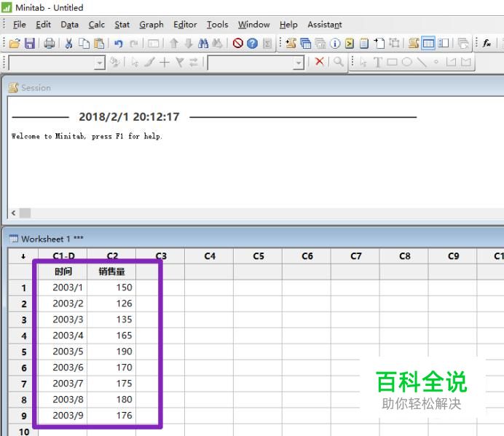Screen dimensions: 504x436
Task: Open the Editor menu
Action: 185,25
